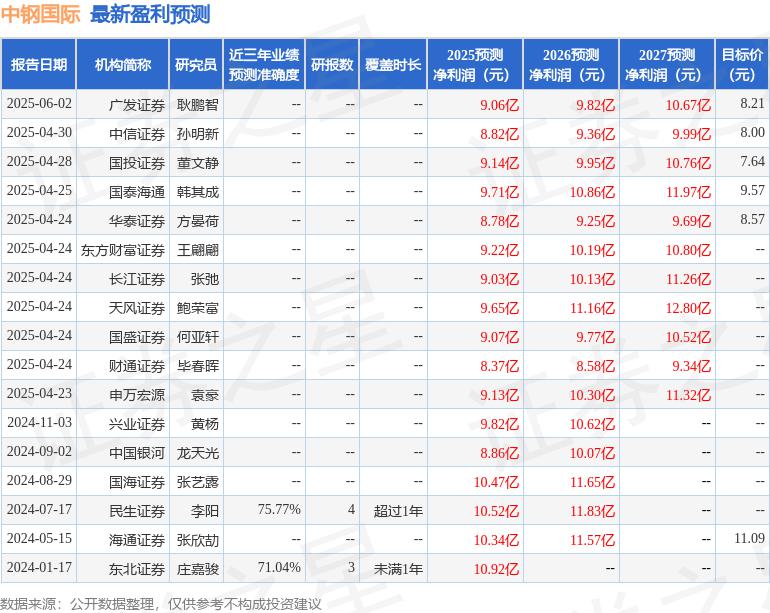Click the 2025预测净利润 column header
The height and width of the screenshot is (613, 770).
[x=475, y=64]
